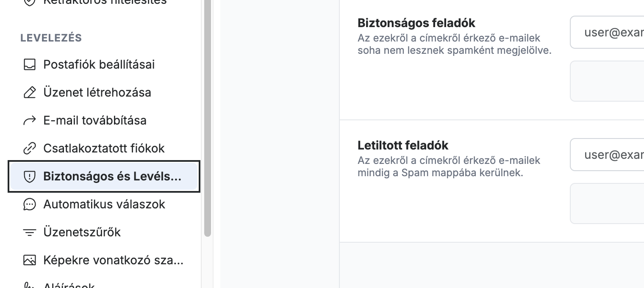The height and width of the screenshot is (288, 644).
Task: Click the empty list box under Letiltott feladók
Action: [x=607, y=203]
